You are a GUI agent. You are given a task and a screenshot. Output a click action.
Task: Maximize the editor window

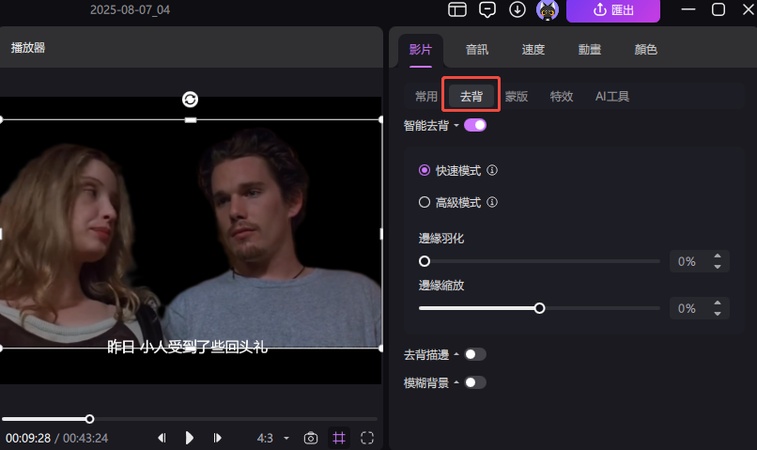(718, 10)
